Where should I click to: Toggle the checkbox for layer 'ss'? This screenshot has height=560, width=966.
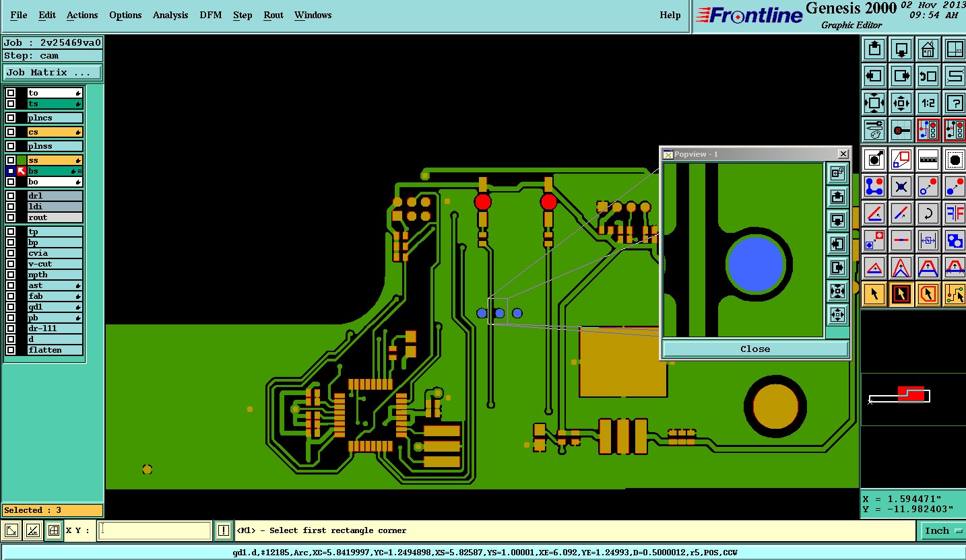[x=11, y=160]
